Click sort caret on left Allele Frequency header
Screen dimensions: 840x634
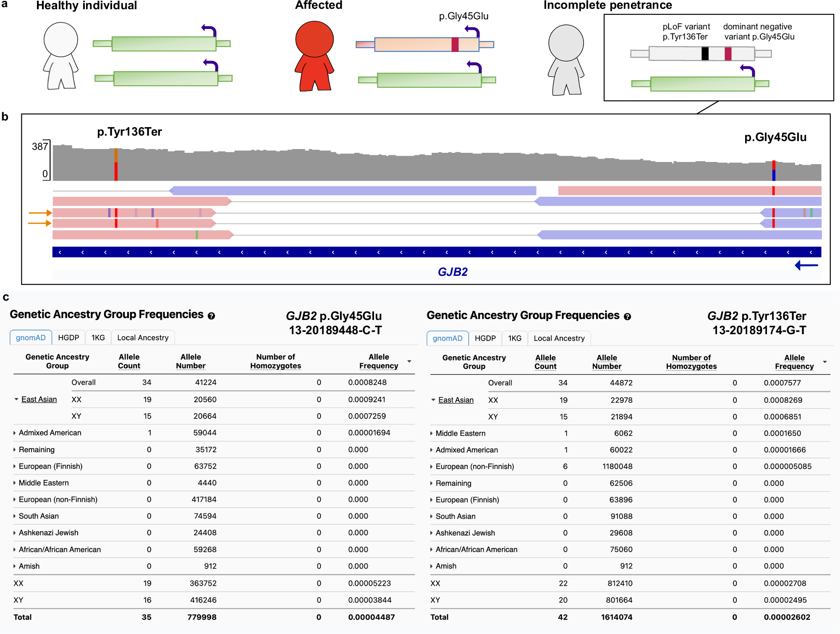(x=409, y=361)
